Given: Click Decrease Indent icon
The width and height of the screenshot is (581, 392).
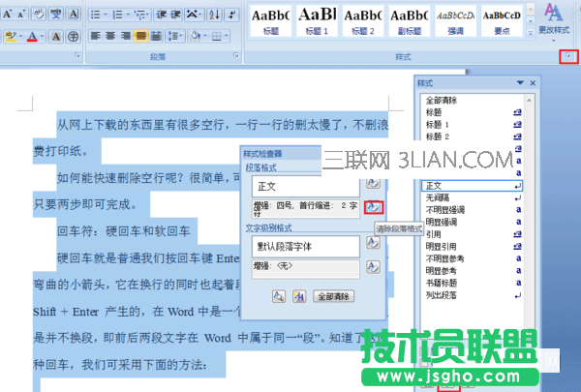Looking at the screenshot, I should click(161, 15).
